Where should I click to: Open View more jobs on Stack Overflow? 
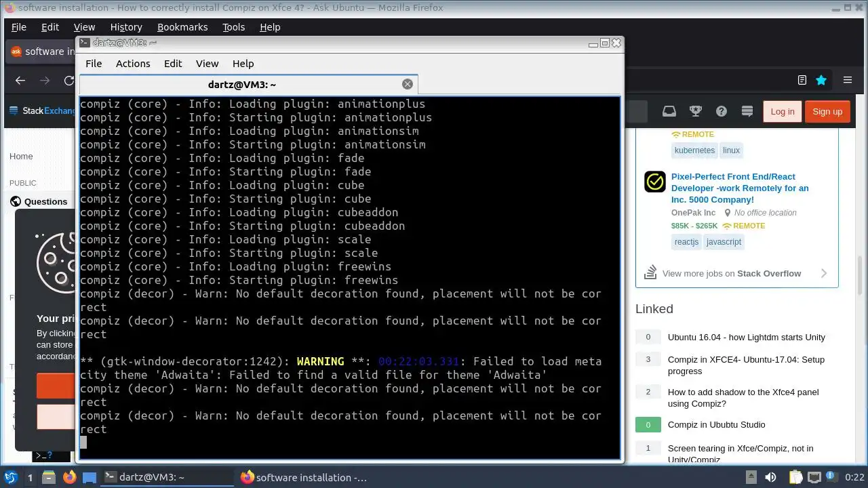(732, 273)
